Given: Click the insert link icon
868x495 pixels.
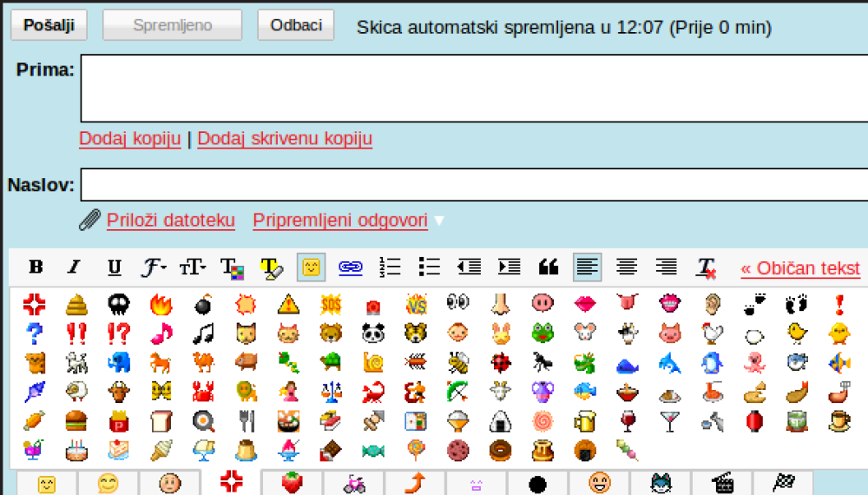Looking at the screenshot, I should 350,267.
